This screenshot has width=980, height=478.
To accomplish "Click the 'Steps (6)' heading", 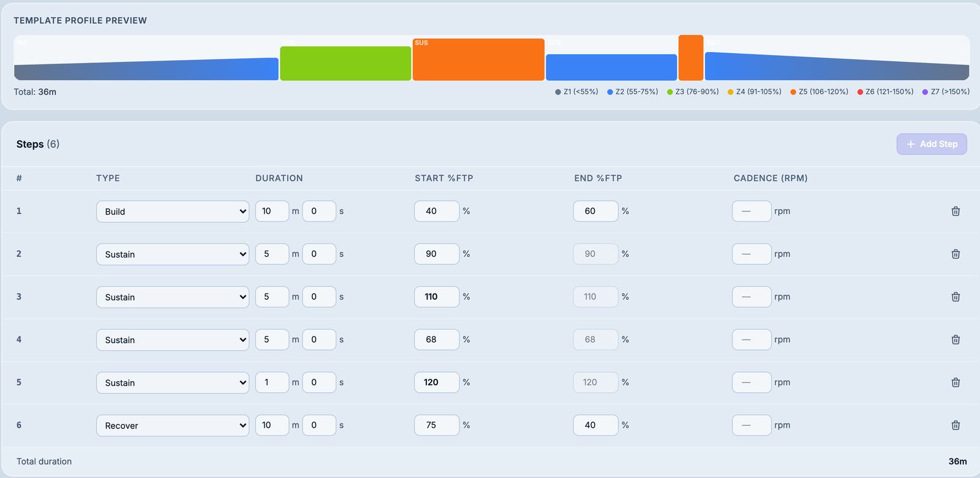I will pos(38,144).
